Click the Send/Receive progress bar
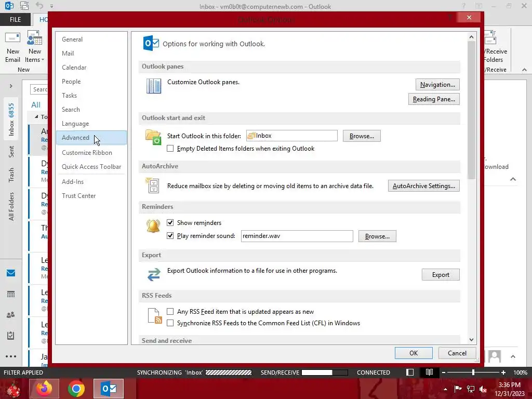532x399 pixels. pyautogui.click(x=325, y=373)
